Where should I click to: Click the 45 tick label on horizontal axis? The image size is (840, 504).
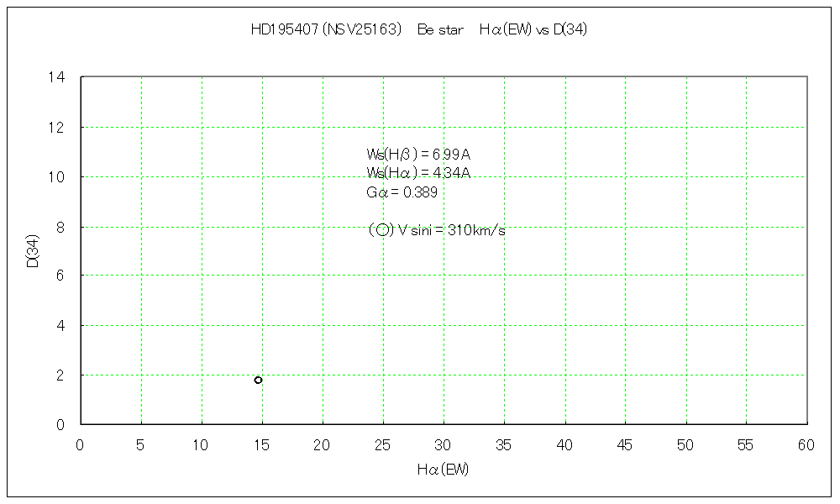click(625, 444)
